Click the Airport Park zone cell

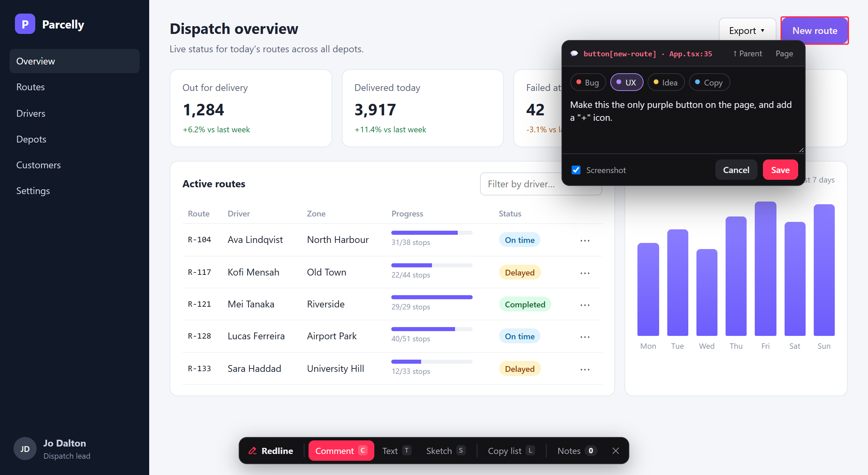pyautogui.click(x=332, y=336)
